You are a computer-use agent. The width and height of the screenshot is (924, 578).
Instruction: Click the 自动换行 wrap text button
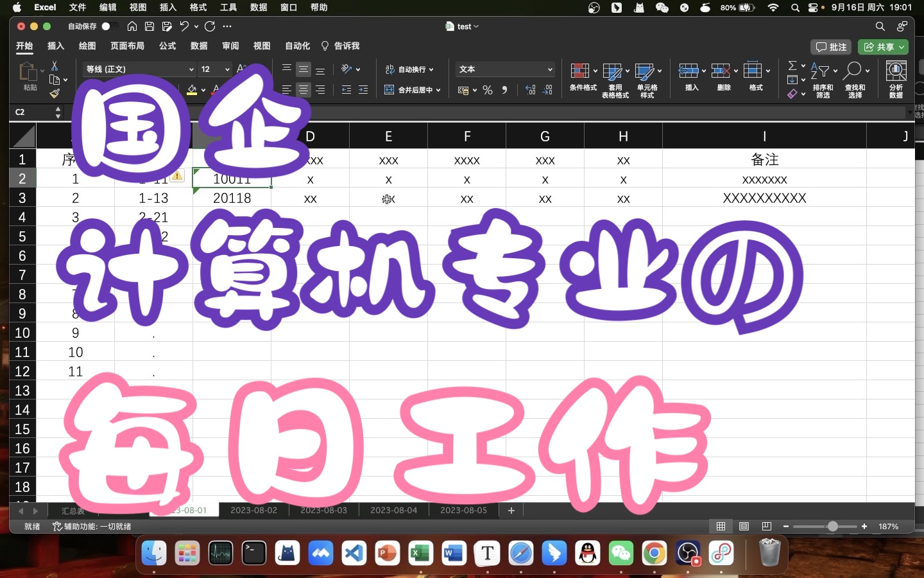pos(409,69)
